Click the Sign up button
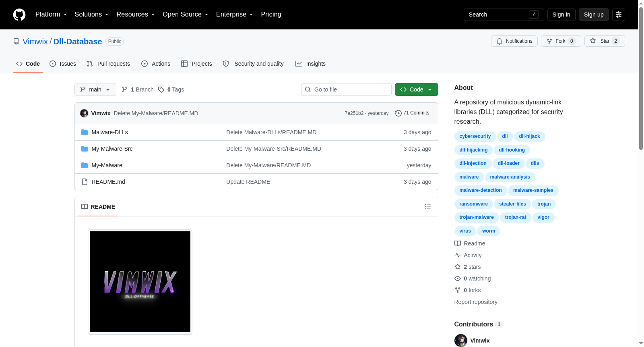This screenshot has width=644, height=347. [x=594, y=15]
